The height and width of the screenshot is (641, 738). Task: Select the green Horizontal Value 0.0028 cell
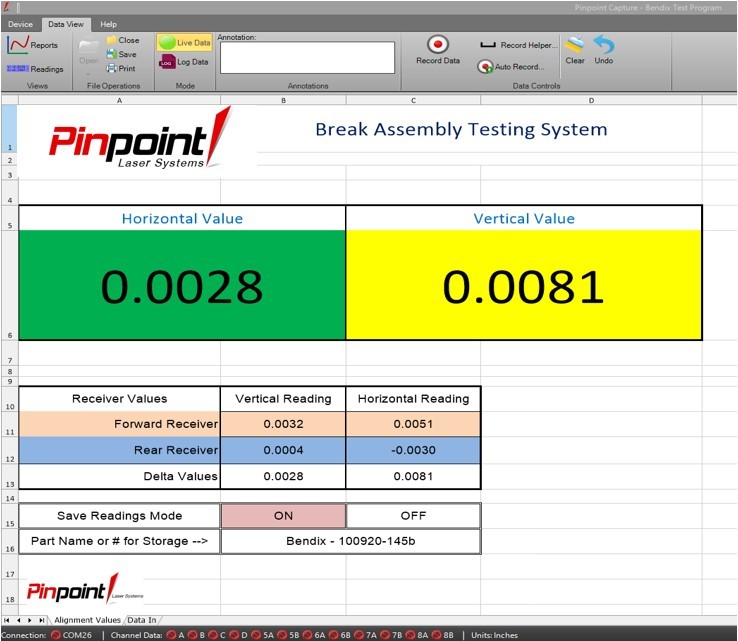tap(182, 285)
